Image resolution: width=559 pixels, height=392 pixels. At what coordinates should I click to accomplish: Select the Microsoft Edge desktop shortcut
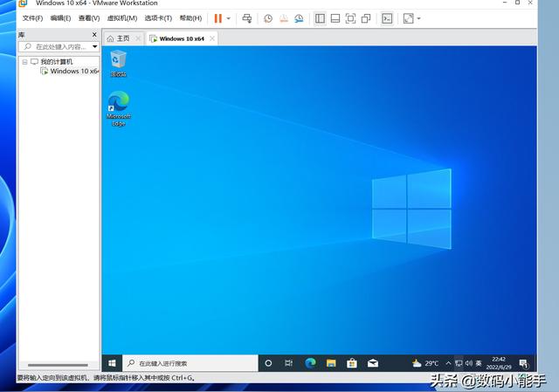coord(119,108)
